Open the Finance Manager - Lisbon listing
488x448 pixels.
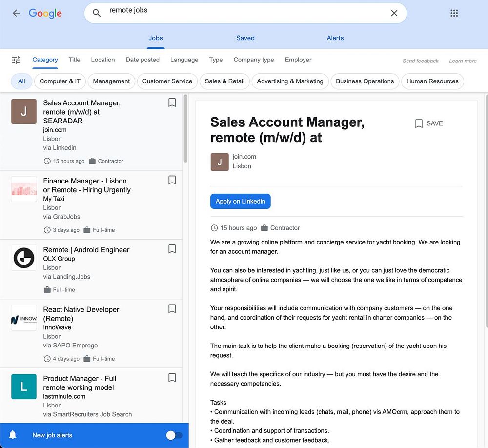(x=91, y=205)
